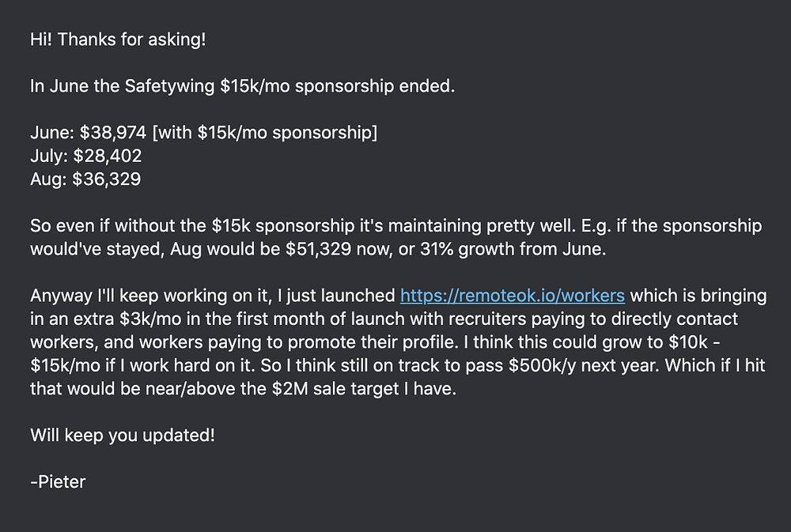Click the "Aug: $36,329" line
Screen dimensions: 791x532
(x=85, y=179)
